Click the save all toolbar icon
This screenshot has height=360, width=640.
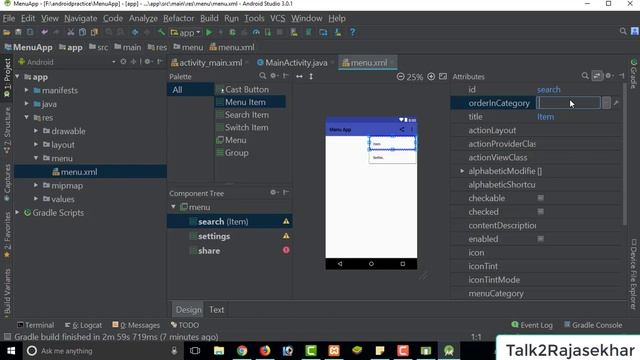point(18,32)
